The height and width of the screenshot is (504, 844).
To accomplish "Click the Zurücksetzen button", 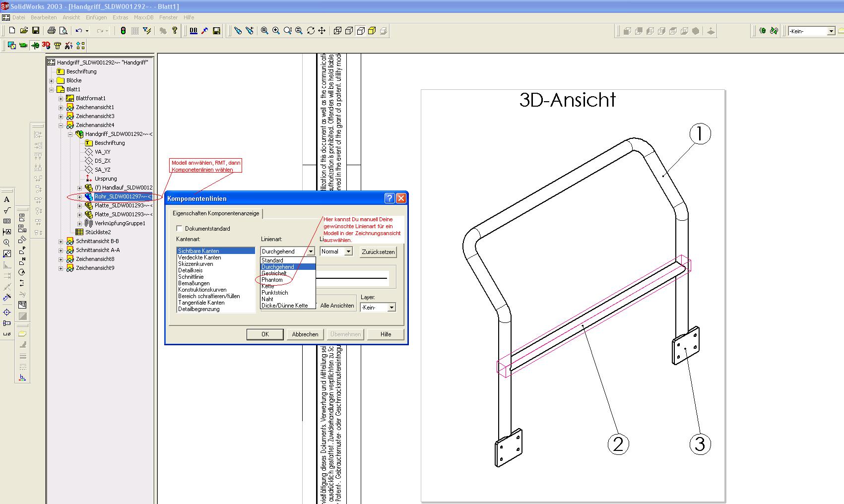I will [x=378, y=252].
